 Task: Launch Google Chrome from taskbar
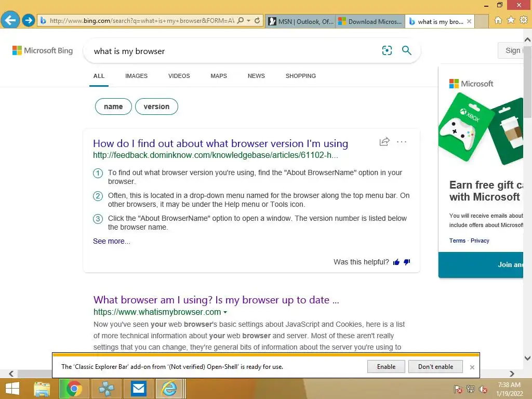74,389
